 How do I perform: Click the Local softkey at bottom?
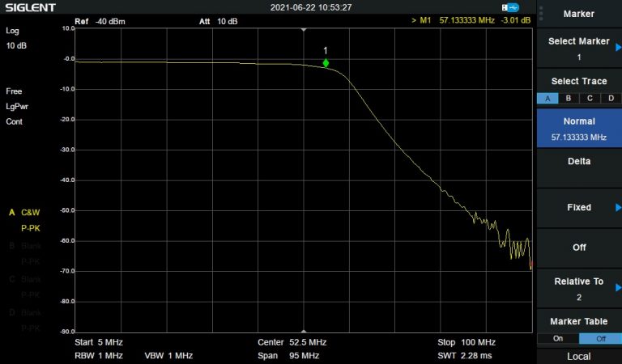[578, 357]
